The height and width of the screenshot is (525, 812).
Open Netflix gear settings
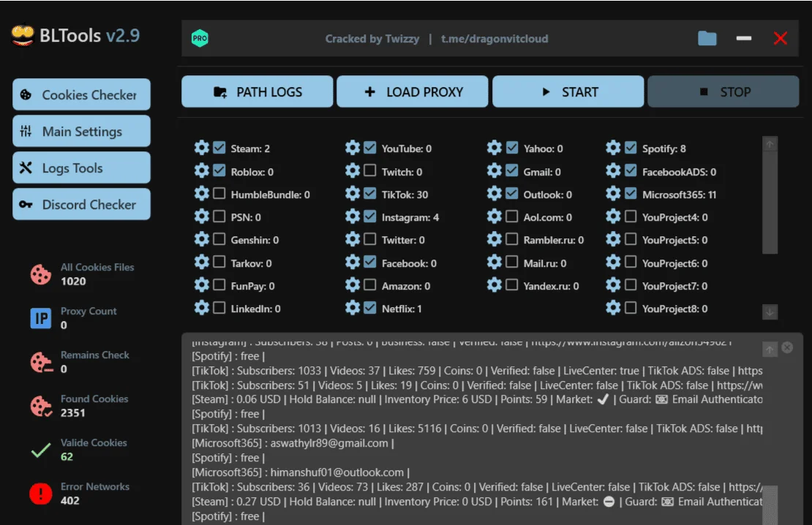tap(353, 308)
